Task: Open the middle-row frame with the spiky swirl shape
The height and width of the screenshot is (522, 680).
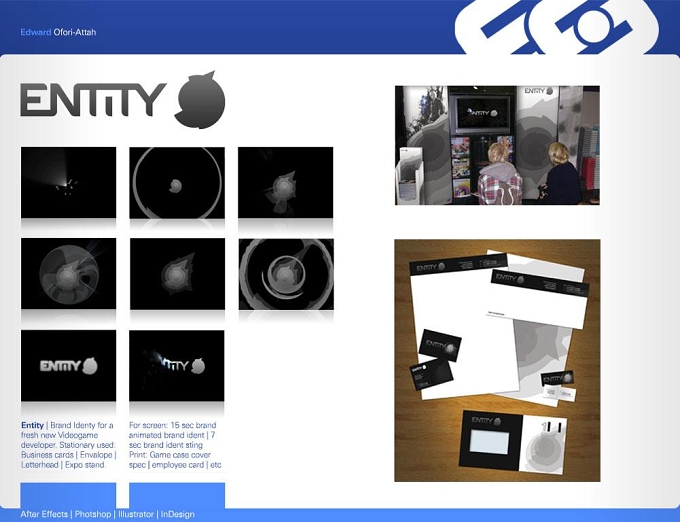Action: (x=177, y=274)
